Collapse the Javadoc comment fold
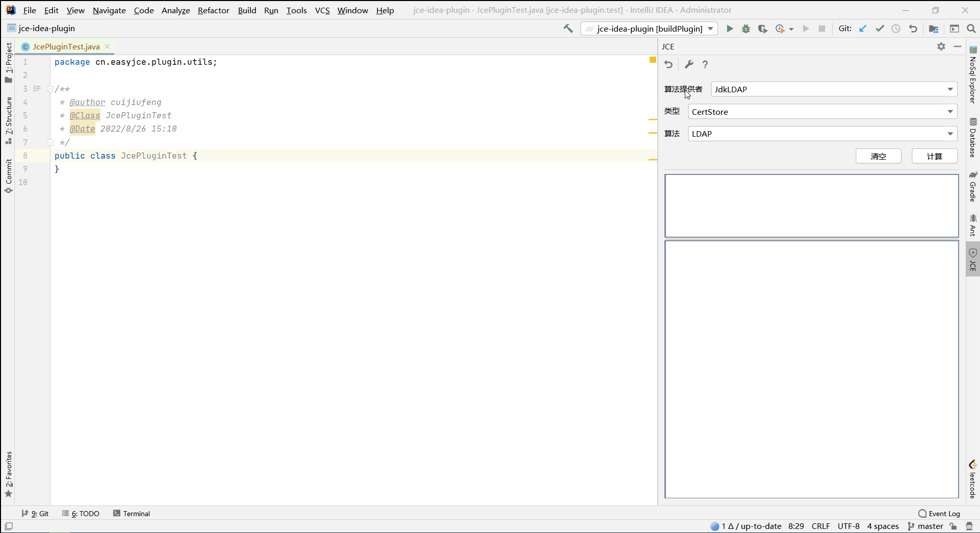The image size is (980, 533). [50, 89]
